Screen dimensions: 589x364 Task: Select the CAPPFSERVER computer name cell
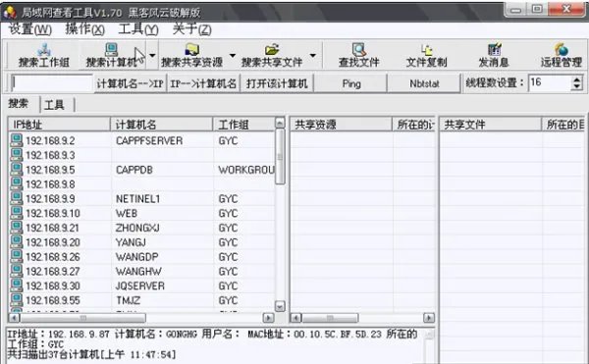coord(149,140)
